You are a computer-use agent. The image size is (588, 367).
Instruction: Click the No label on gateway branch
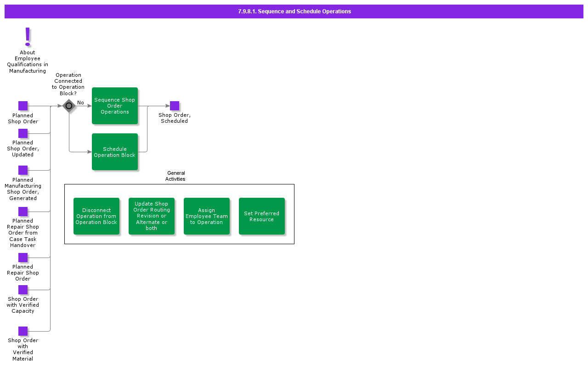pos(80,103)
